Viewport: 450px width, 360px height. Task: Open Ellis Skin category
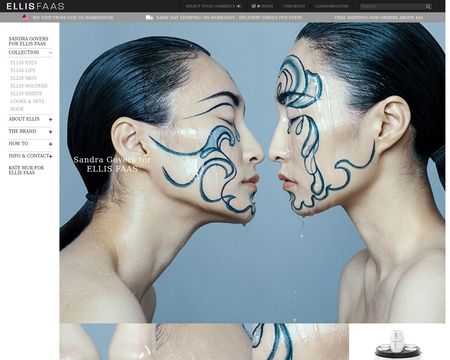point(23,78)
